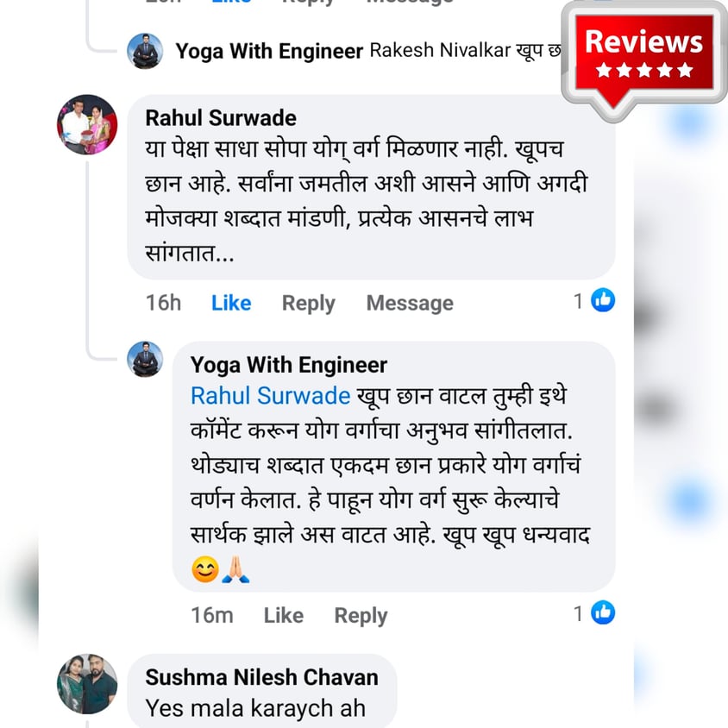The height and width of the screenshot is (728, 728).
Task: Like Rahul Surwade's comment
Action: [231, 303]
